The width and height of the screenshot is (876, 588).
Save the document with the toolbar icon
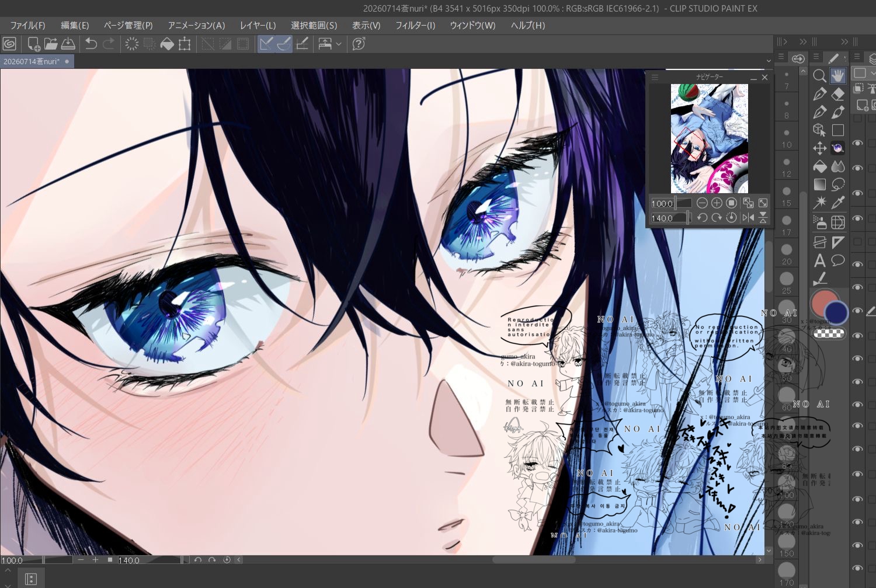(x=68, y=44)
